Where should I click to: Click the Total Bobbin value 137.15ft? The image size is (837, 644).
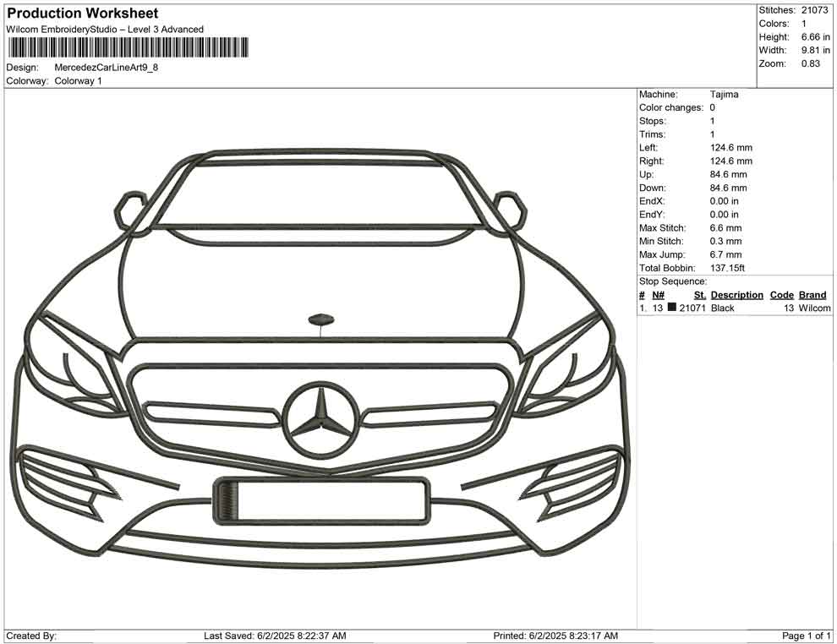coord(727,268)
